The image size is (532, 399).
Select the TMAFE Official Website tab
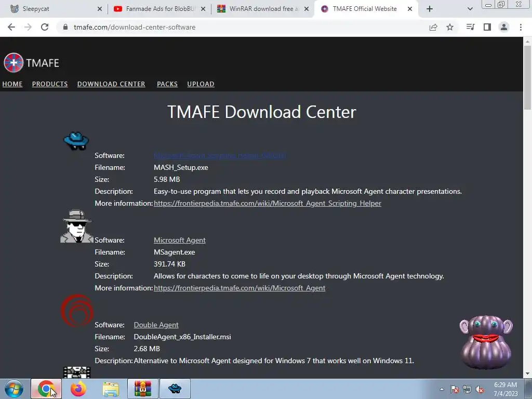pyautogui.click(x=365, y=9)
